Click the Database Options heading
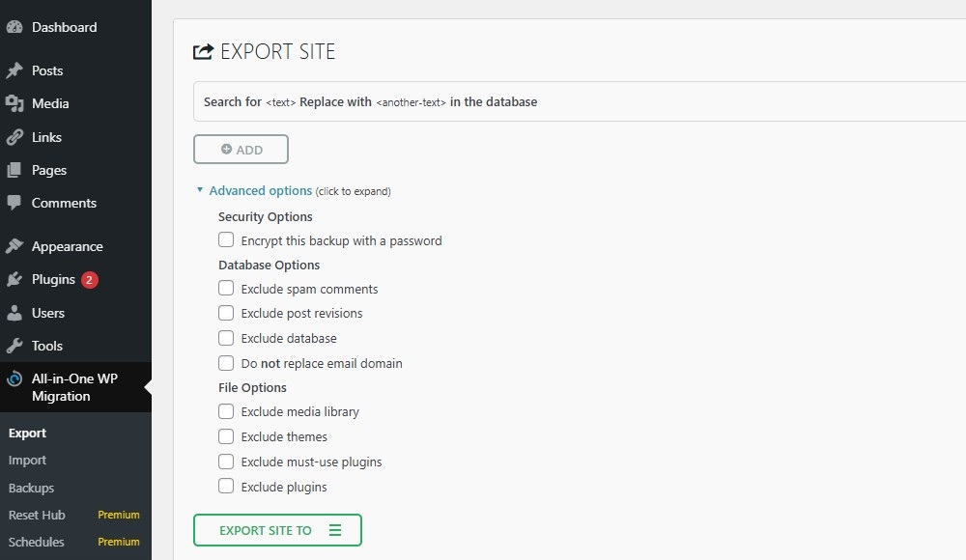Screen dimensions: 966x560 point(270,265)
